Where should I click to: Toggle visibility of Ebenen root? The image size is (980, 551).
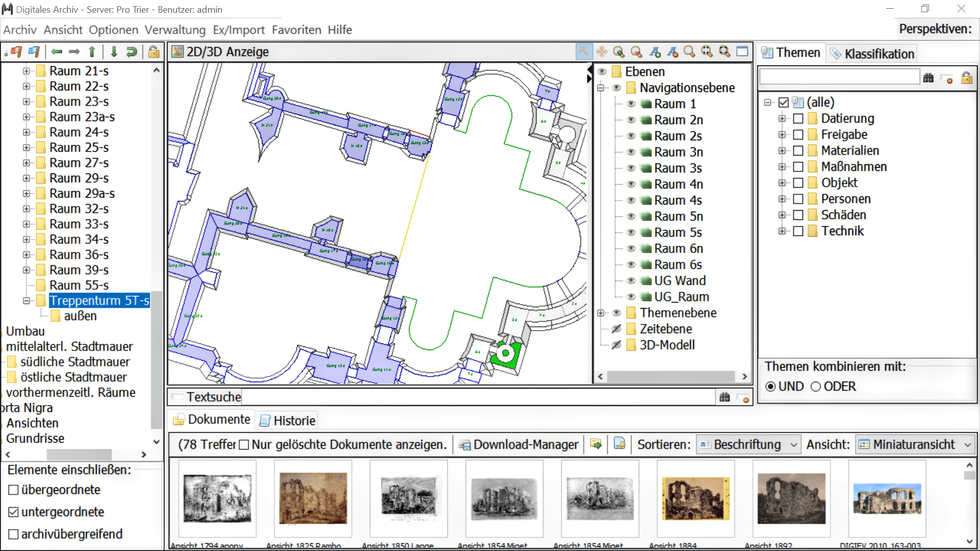pyautogui.click(x=602, y=72)
